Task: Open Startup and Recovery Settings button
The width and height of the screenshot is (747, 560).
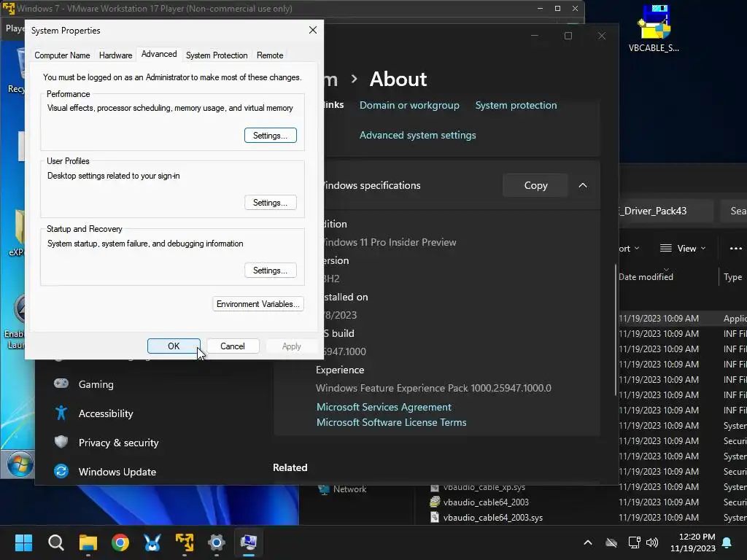Action: (x=270, y=271)
